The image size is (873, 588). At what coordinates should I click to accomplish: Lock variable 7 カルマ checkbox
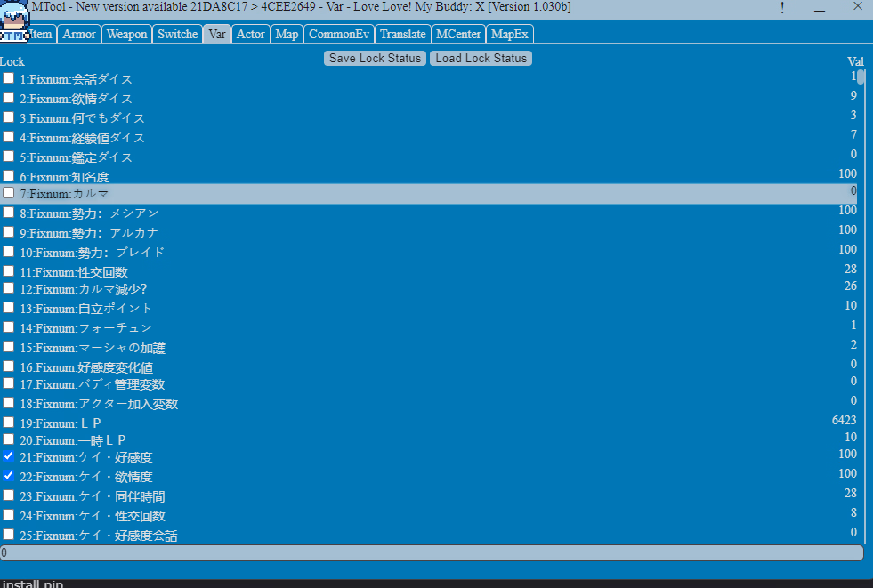click(8, 193)
